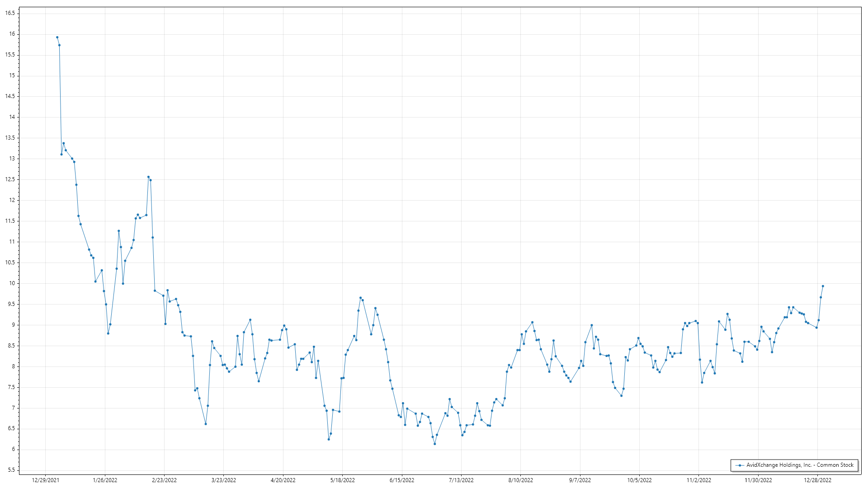Click the 5/18/2022 x-axis date label
This screenshot has width=868, height=488.
pos(342,480)
